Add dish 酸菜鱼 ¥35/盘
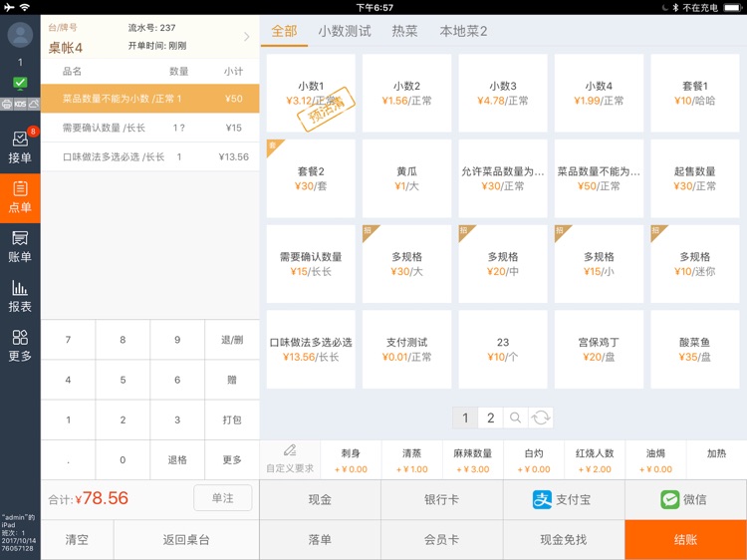Viewport: 747px width, 560px height. (x=694, y=350)
